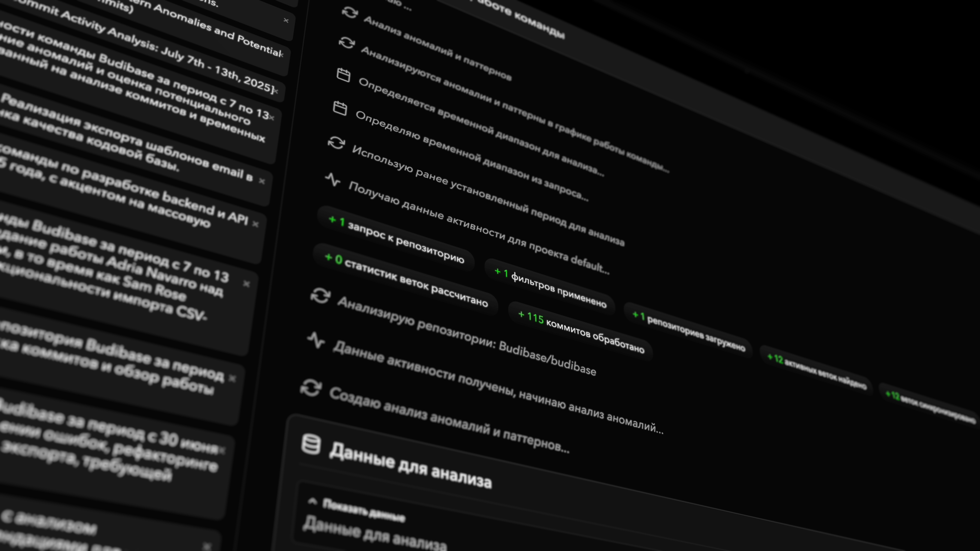This screenshot has height=551, width=980.
Task: Click the database icon of "Данные для анализа" panel
Action: click(311, 444)
